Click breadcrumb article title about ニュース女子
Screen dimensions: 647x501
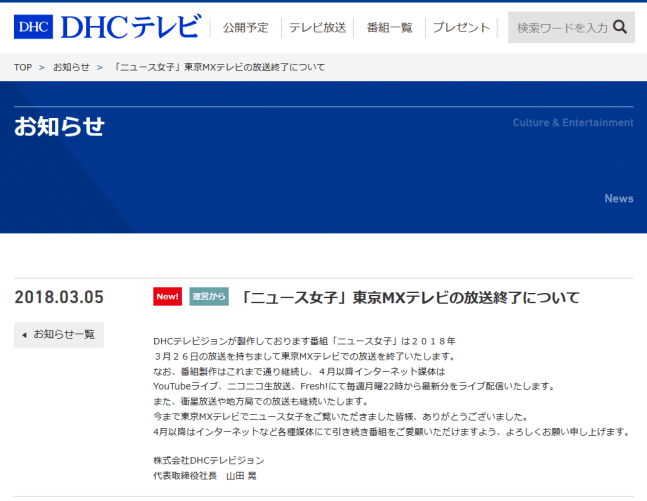pos(219,67)
